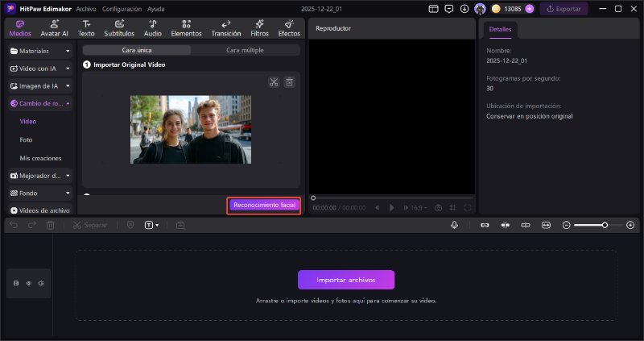Toggle timeline snapping magnet icon
Image resolution: width=644 pixels, height=341 pixels.
pyautogui.click(x=506, y=225)
